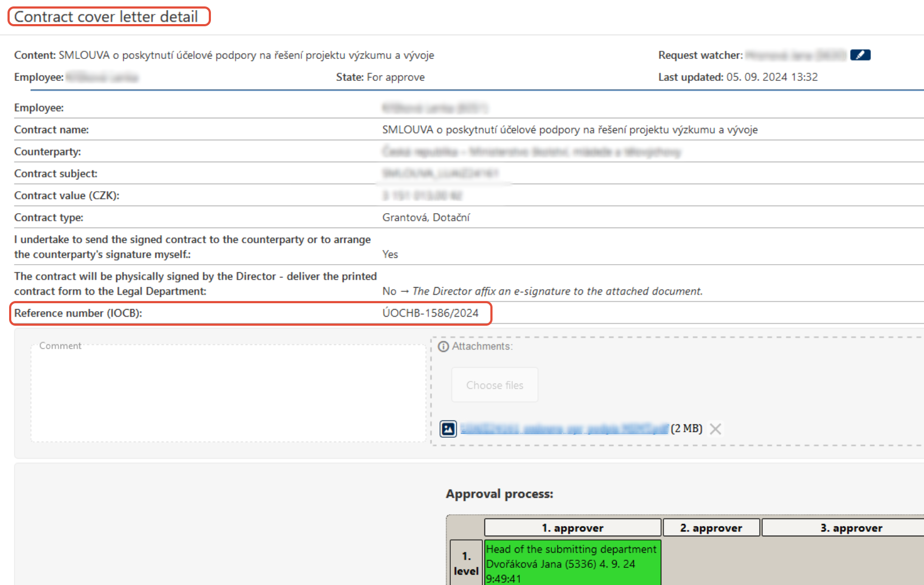Click the info icon beside Attachments

[x=443, y=347]
